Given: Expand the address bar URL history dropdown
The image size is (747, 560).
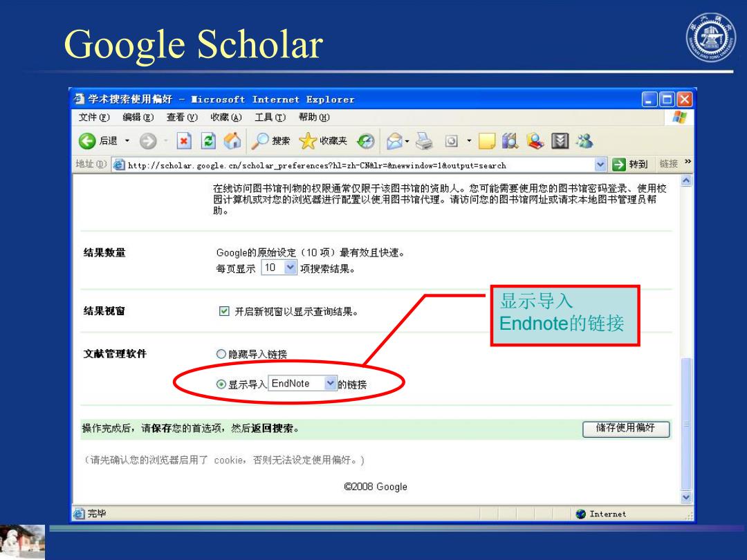Looking at the screenshot, I should click(x=600, y=165).
